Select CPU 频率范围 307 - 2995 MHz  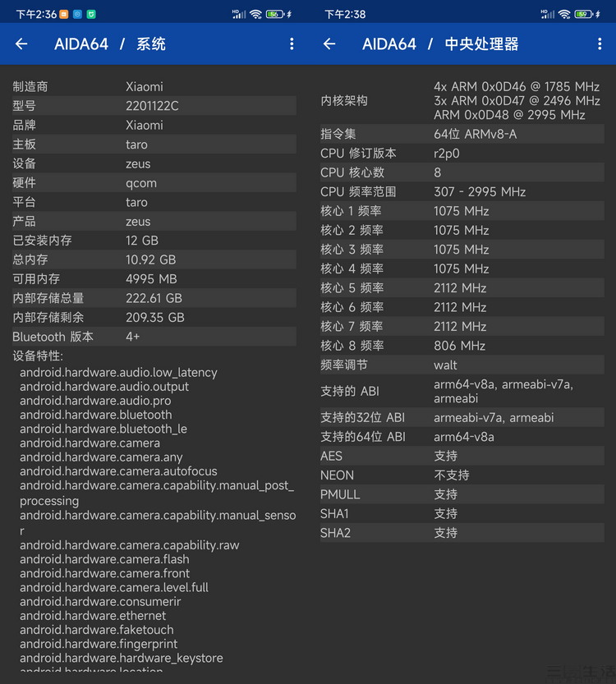480,192
